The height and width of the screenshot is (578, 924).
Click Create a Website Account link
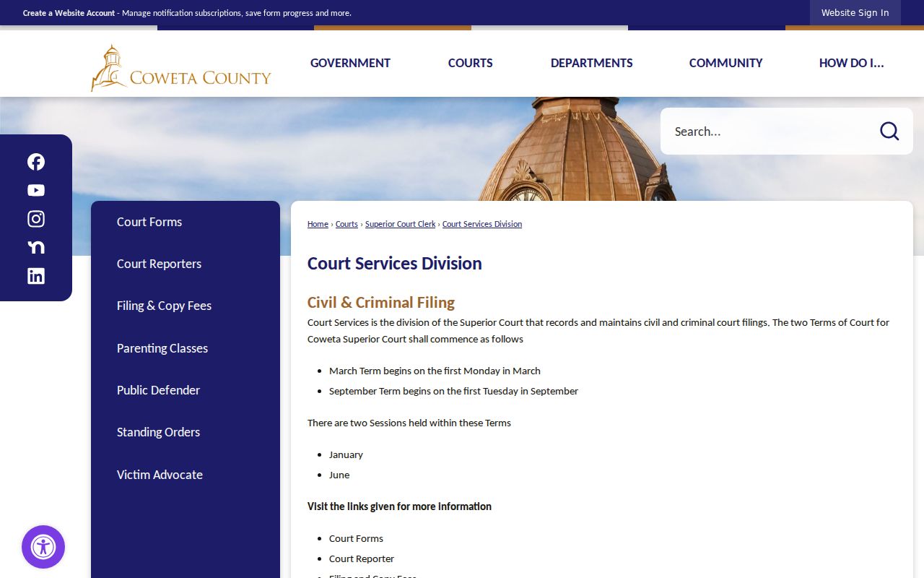tap(69, 13)
